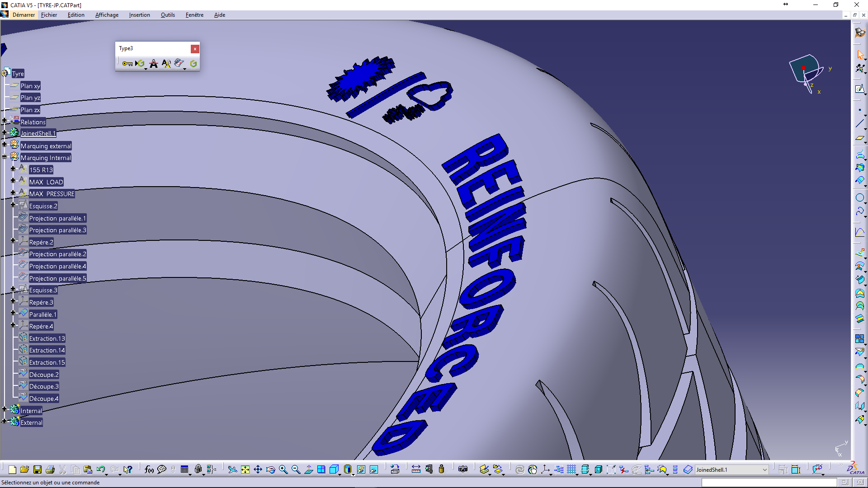Click the Measure Between ruler icon

416,469
